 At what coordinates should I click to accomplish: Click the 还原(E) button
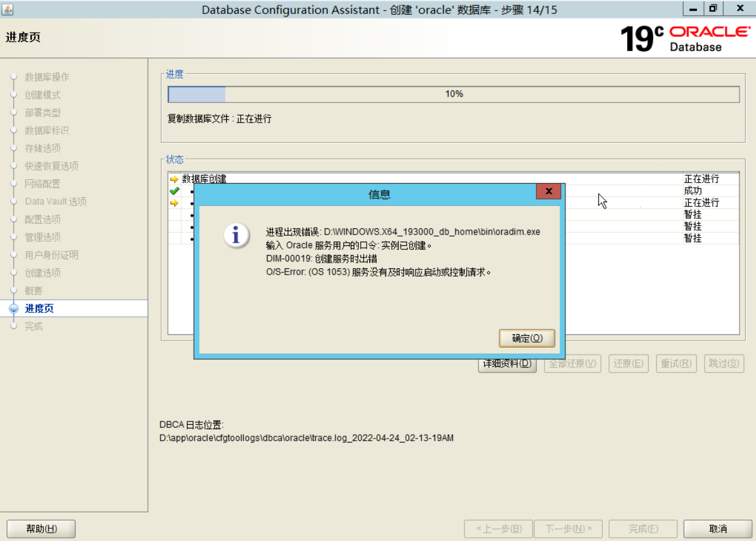pos(628,364)
